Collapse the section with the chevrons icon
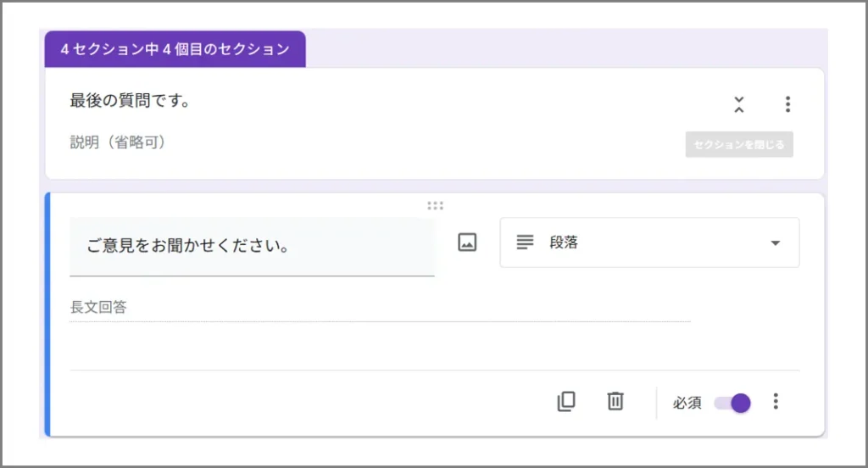 [739, 104]
